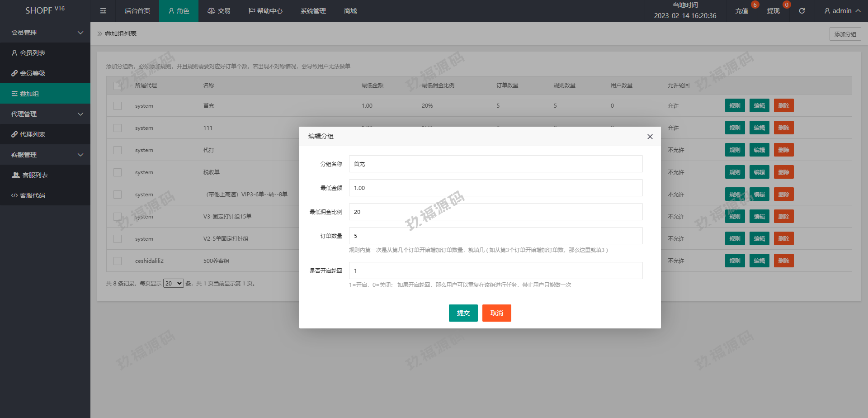Click the 提现 notification item with badge
This screenshot has width=868, height=418.
pyautogui.click(x=773, y=11)
